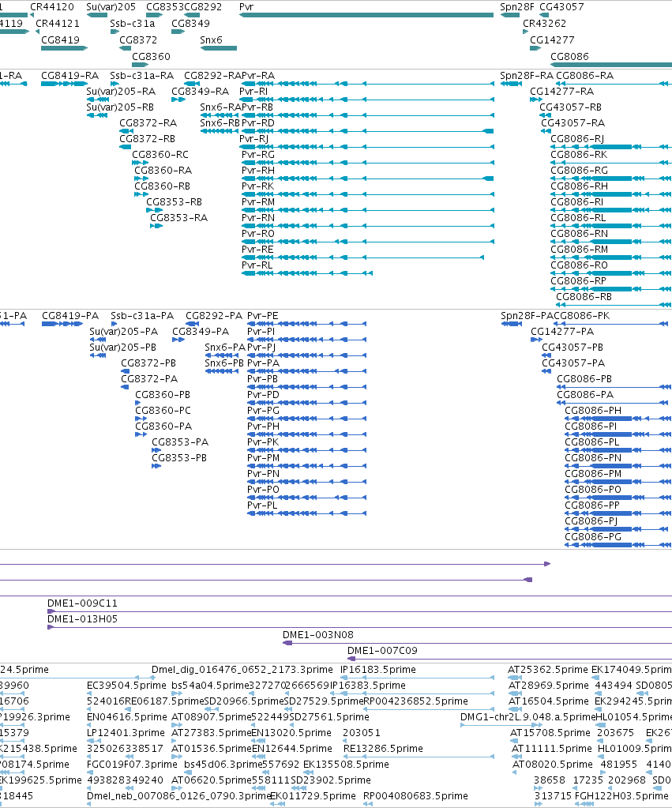Select the Pvr-RH transcript glyph line
Image resolution: width=672 pixels, height=808 pixels.
point(367,179)
